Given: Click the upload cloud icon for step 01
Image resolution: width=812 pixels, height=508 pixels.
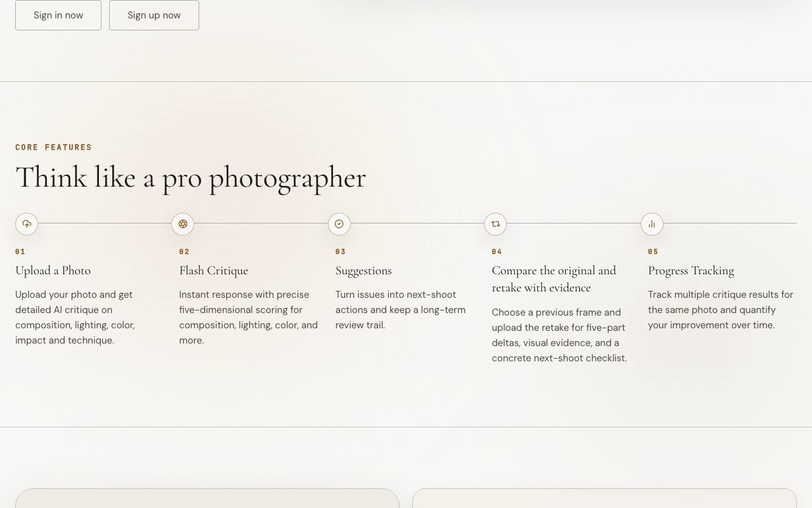Looking at the screenshot, I should [x=27, y=224].
